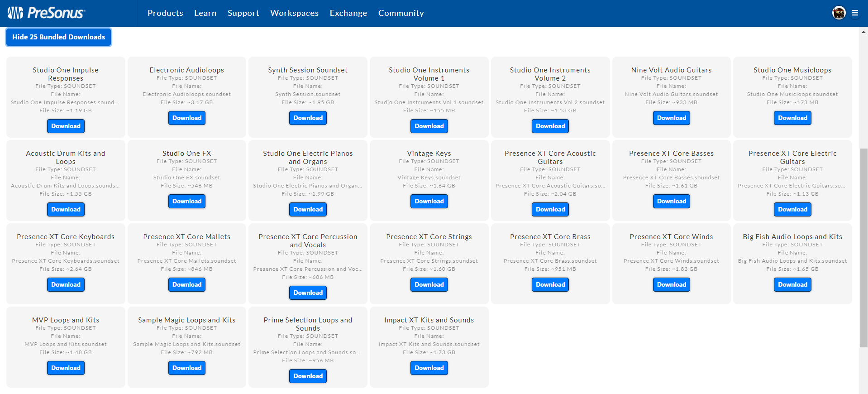Download Studio One Instruments Volume 2

pos(550,126)
